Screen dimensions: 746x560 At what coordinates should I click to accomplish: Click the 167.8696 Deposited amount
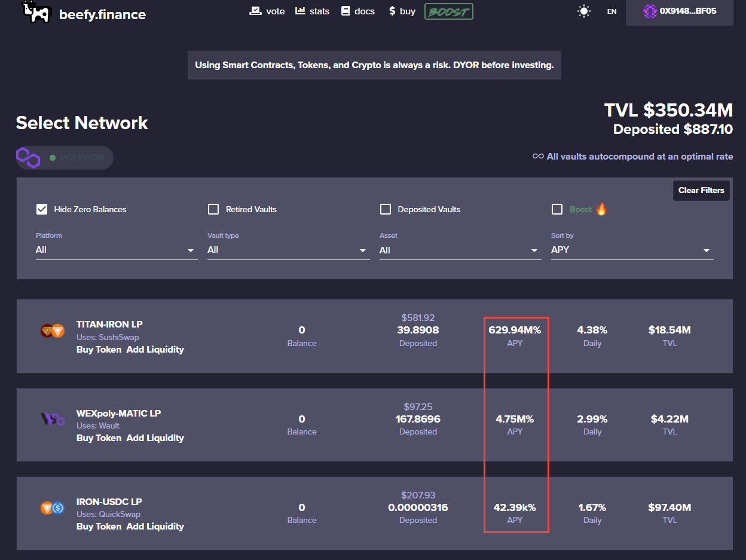click(418, 419)
